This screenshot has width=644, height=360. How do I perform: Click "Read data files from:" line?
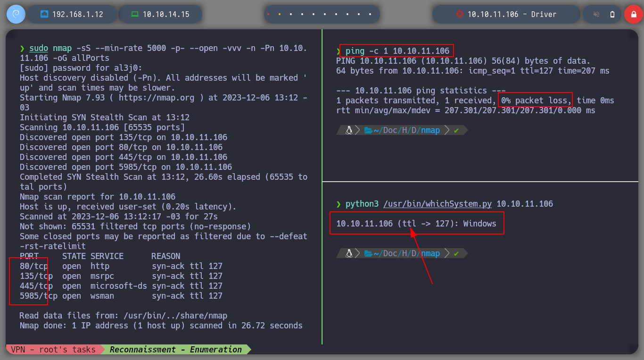tap(124, 316)
